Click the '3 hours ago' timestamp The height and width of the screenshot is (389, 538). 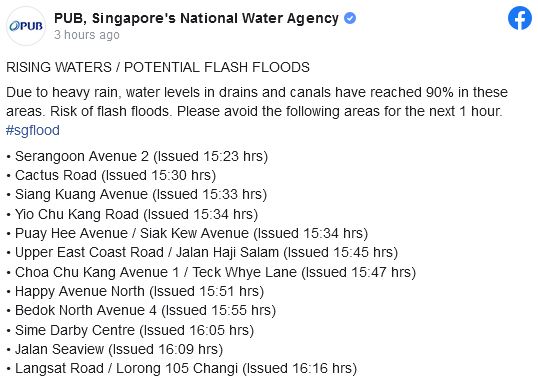(x=87, y=35)
